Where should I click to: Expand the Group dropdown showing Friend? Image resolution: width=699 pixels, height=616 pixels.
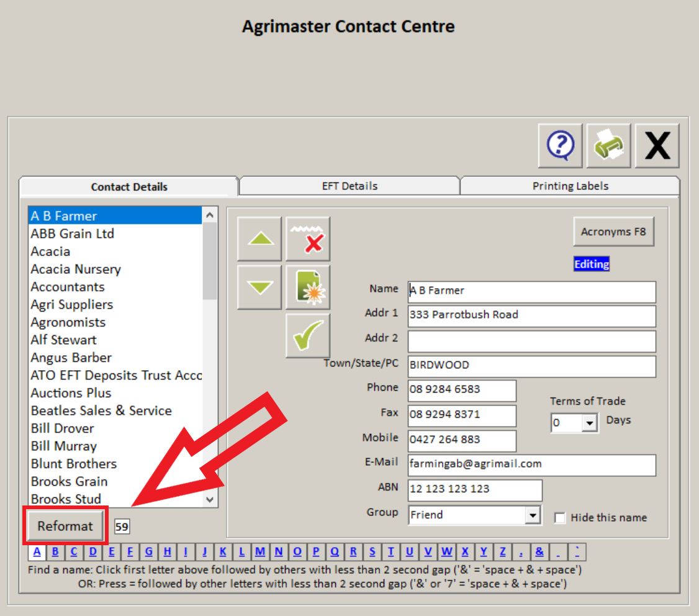tap(533, 515)
